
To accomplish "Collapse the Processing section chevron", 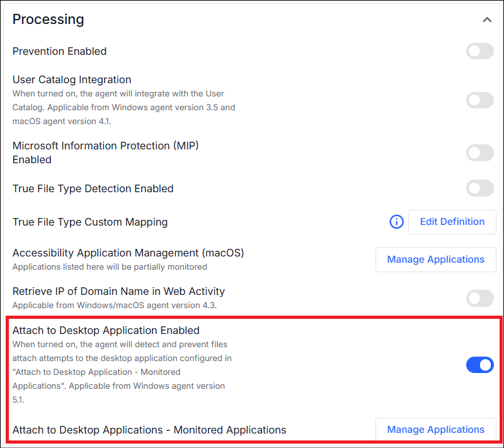I will (487, 20).
